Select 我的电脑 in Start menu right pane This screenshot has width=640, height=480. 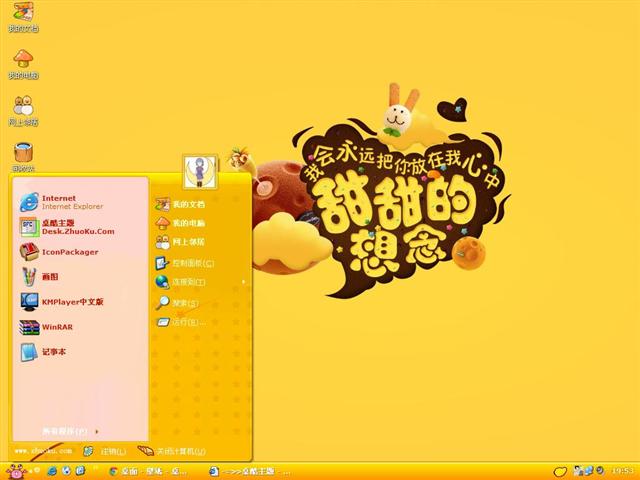pyautogui.click(x=180, y=223)
